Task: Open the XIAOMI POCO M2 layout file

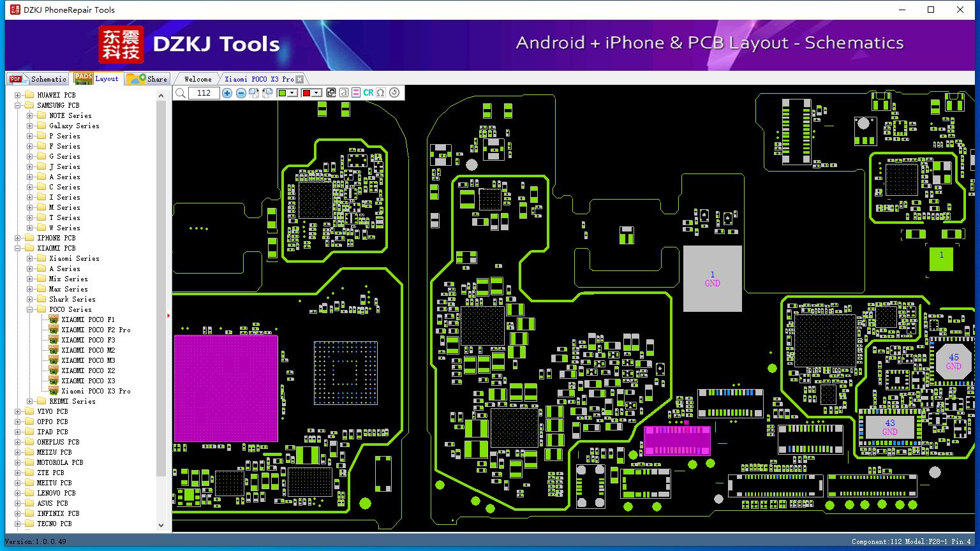Action: 88,350
